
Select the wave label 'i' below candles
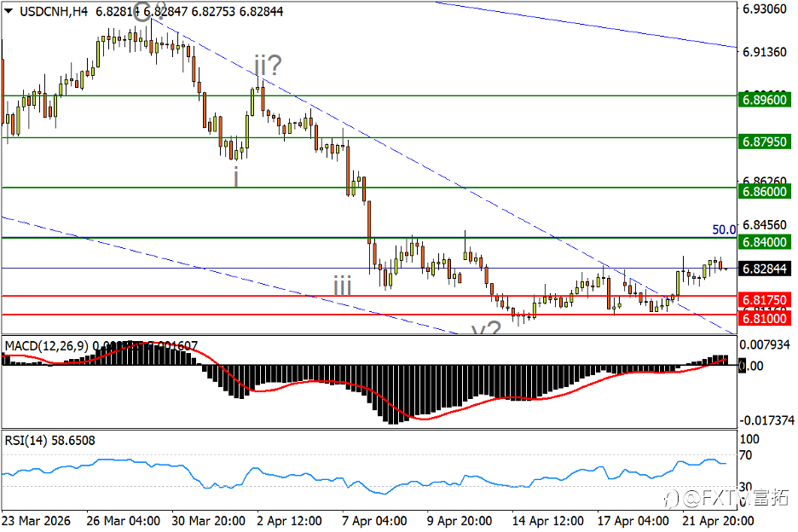[x=235, y=177]
